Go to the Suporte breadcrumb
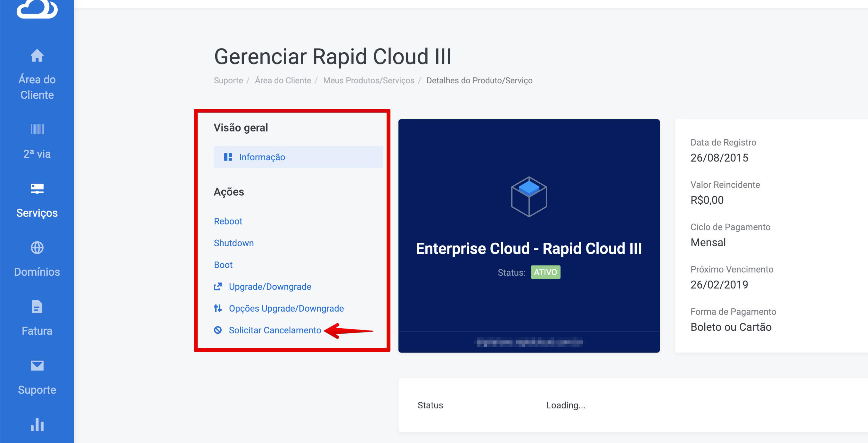 click(228, 80)
